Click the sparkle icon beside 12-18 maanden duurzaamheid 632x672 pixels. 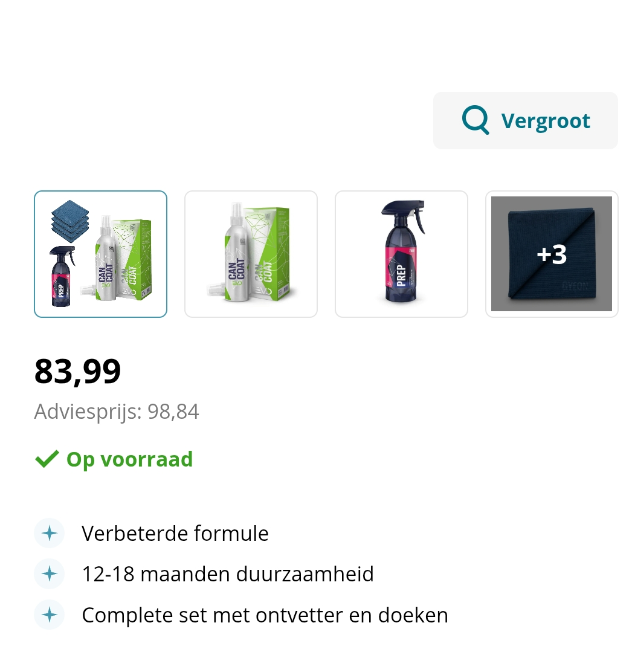click(x=50, y=574)
